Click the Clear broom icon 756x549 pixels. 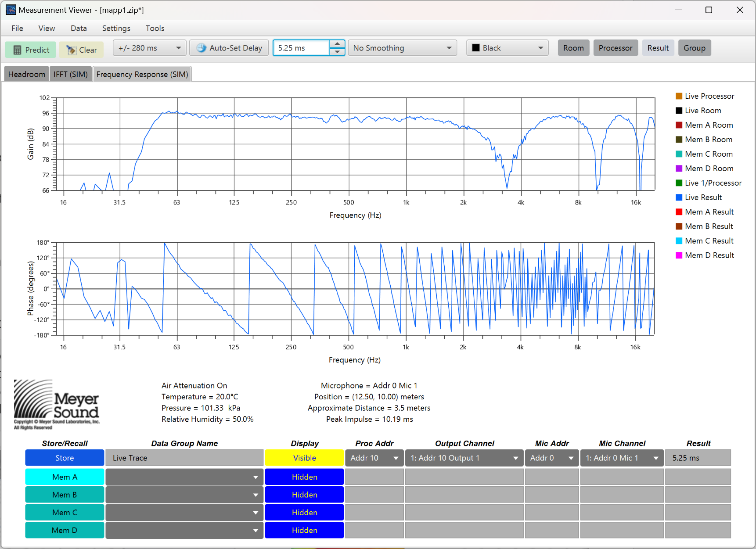[x=71, y=50]
